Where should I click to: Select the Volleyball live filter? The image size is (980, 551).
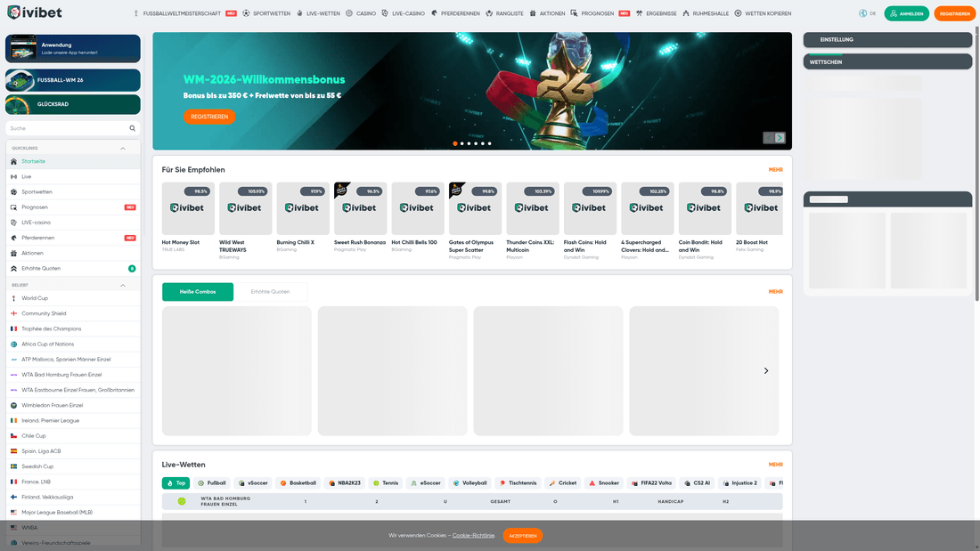point(470,483)
